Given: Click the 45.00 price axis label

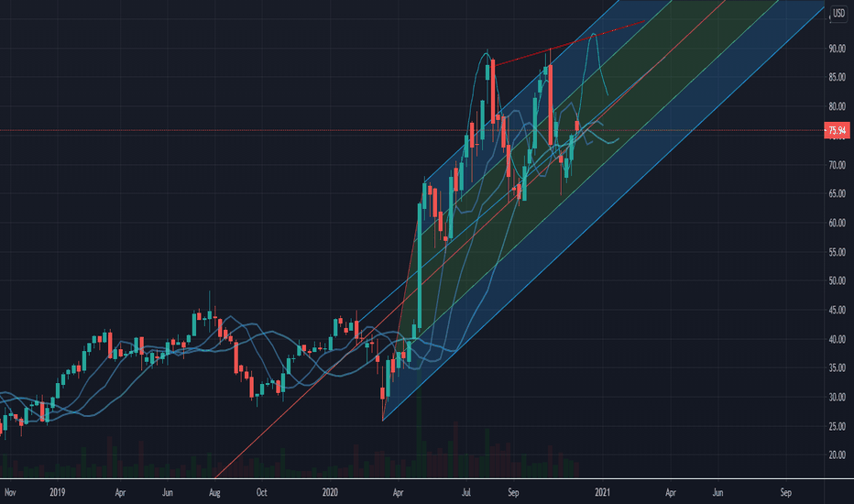Looking at the screenshot, I should click(837, 310).
